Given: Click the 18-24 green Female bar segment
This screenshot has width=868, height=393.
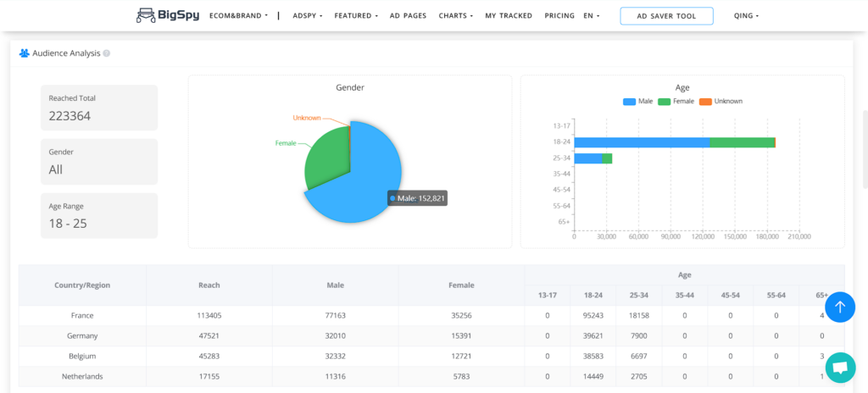Looking at the screenshot, I should pyautogui.click(x=742, y=142).
